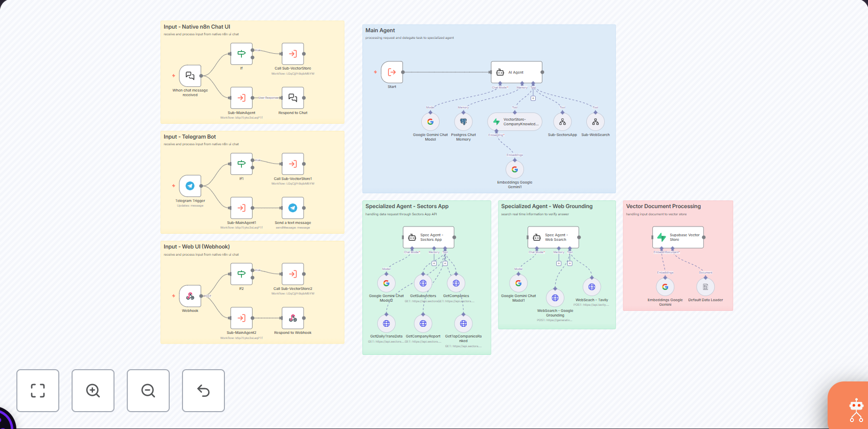Select the 'When chat message received' trigger node
The width and height of the screenshot is (868, 429).
point(190,76)
